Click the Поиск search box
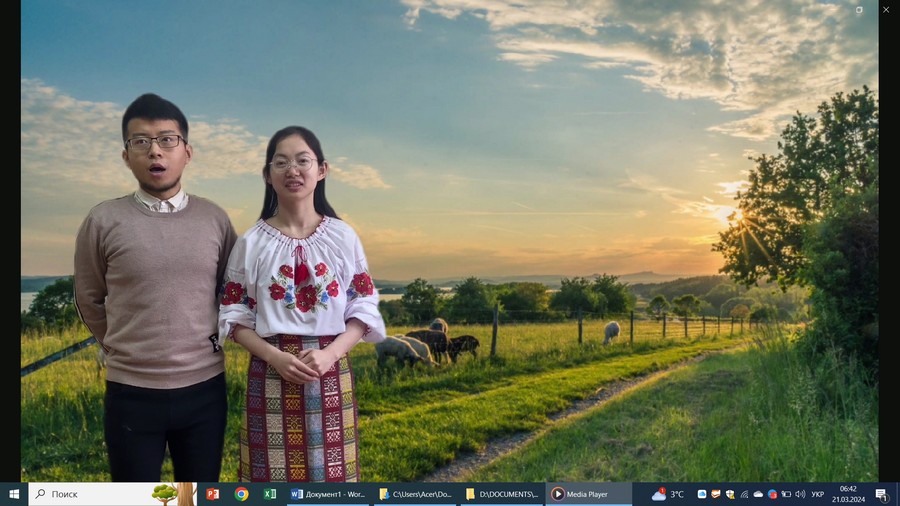Screen dimensions: 900x506 [x=100, y=494]
